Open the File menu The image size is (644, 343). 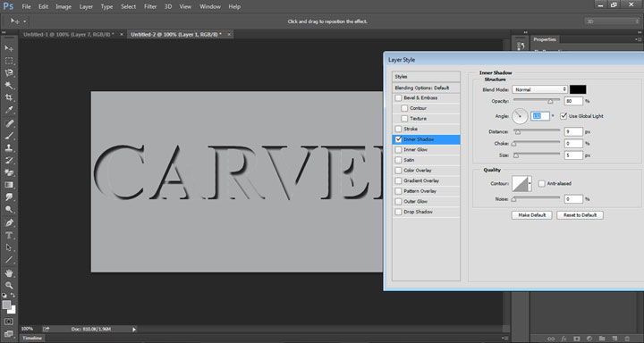pyautogui.click(x=26, y=6)
